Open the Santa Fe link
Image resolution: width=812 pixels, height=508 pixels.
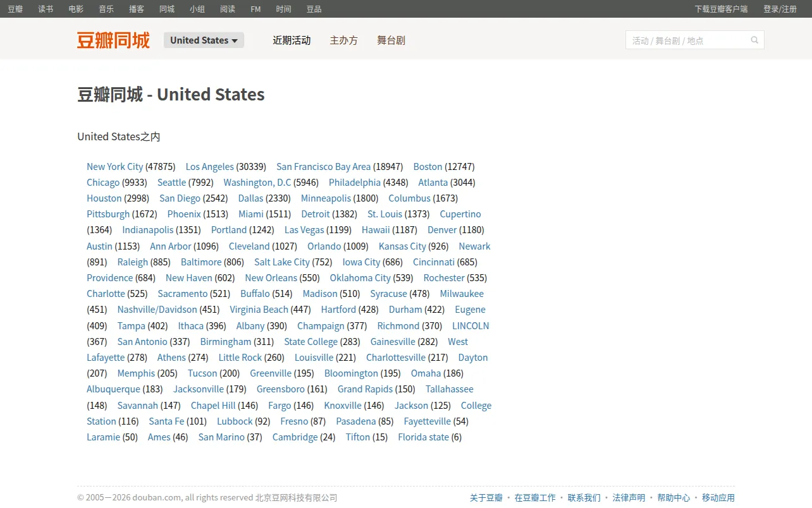point(166,421)
